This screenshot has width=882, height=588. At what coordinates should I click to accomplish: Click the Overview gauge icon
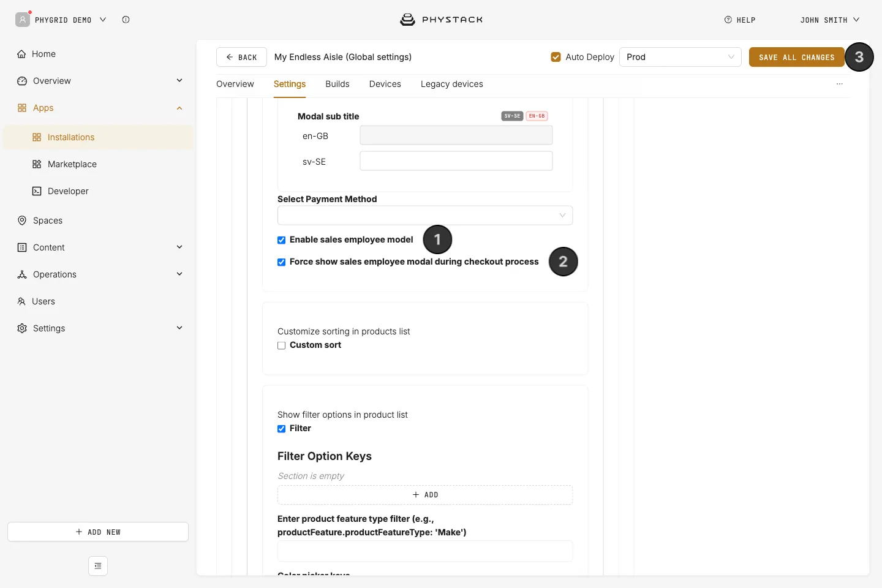coord(22,81)
